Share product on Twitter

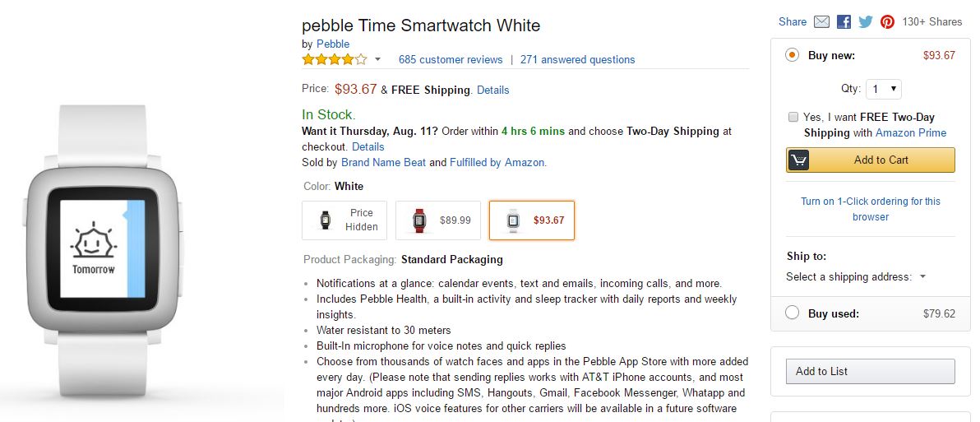(x=865, y=22)
